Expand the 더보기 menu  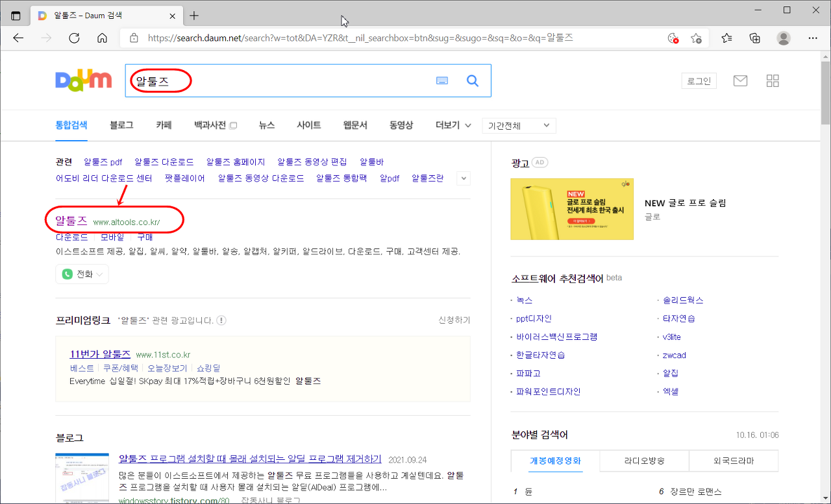coord(453,125)
